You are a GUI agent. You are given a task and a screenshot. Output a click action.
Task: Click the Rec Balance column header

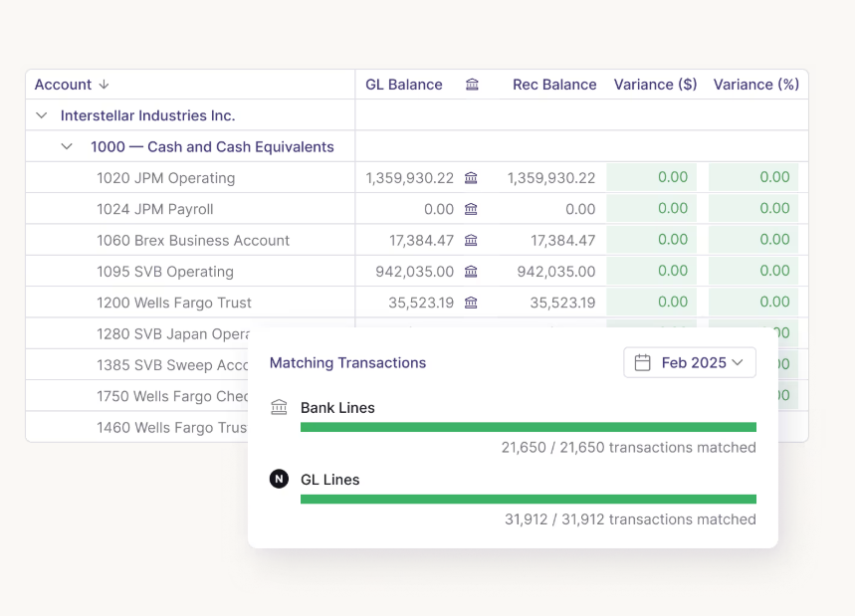(554, 85)
